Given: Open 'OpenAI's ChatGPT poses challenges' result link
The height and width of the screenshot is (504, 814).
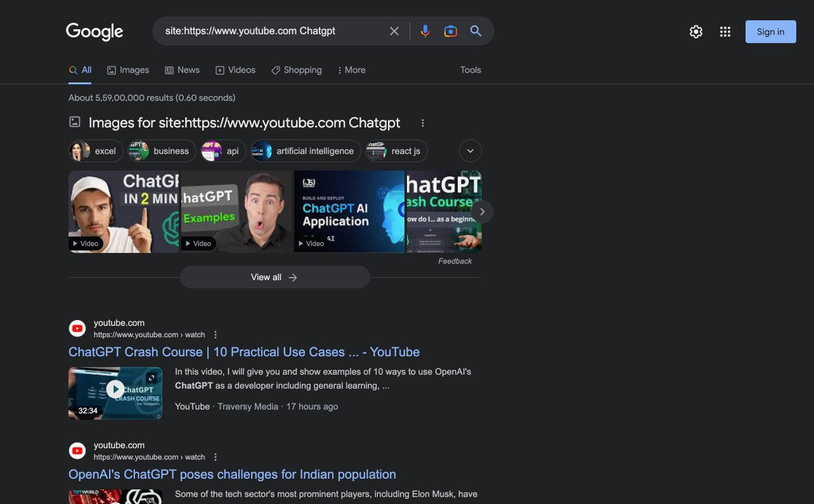Looking at the screenshot, I should pyautogui.click(x=232, y=474).
